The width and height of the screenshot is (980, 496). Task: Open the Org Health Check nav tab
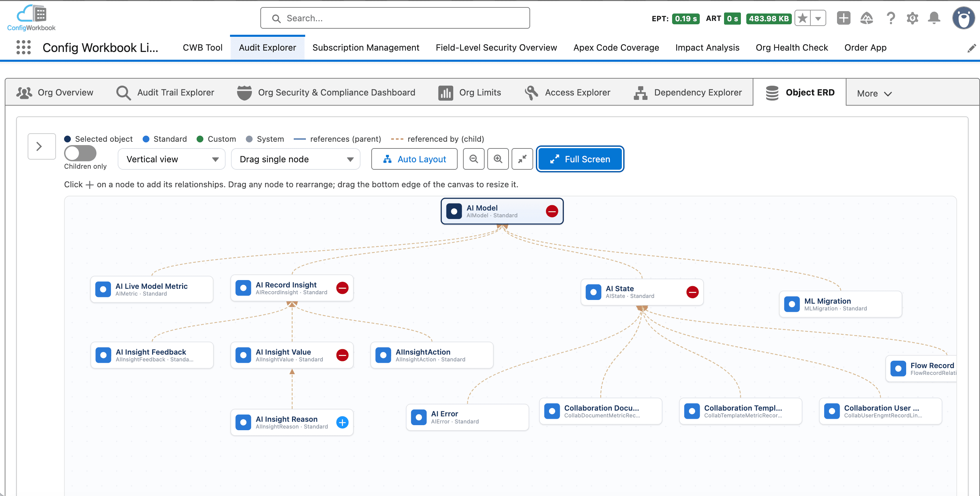[792, 48]
